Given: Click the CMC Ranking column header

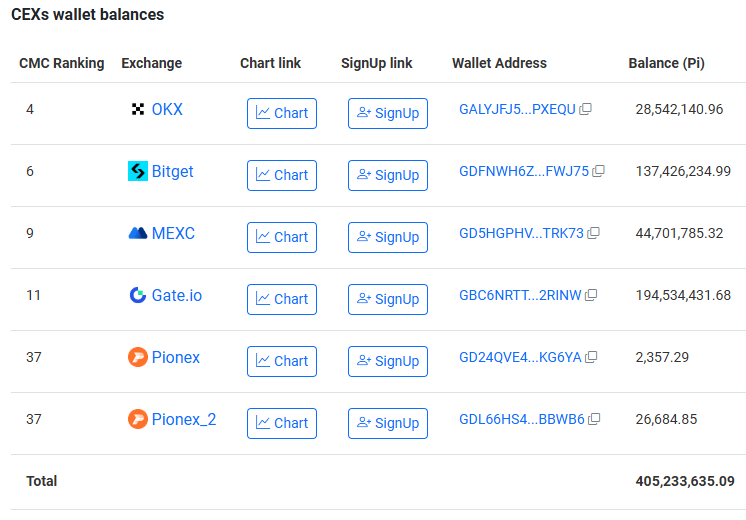Looking at the screenshot, I should pyautogui.click(x=62, y=63).
